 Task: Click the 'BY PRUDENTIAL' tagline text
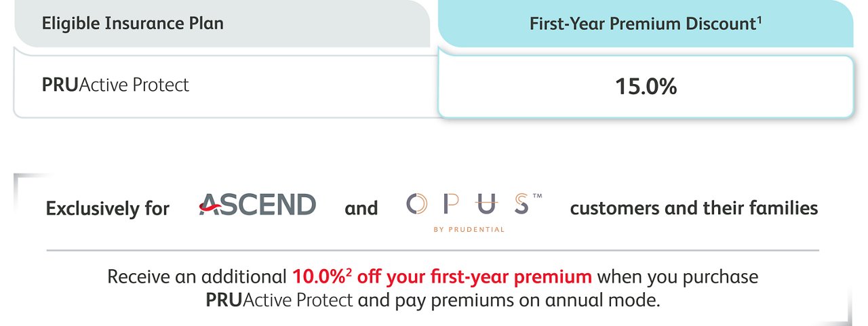(469, 229)
